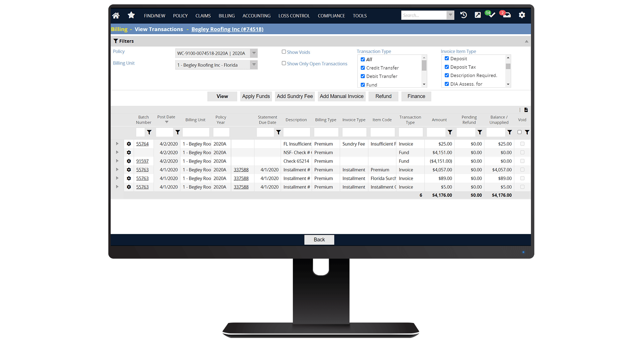
Task: Collapse the Filters panel arrow
Action: (527, 41)
